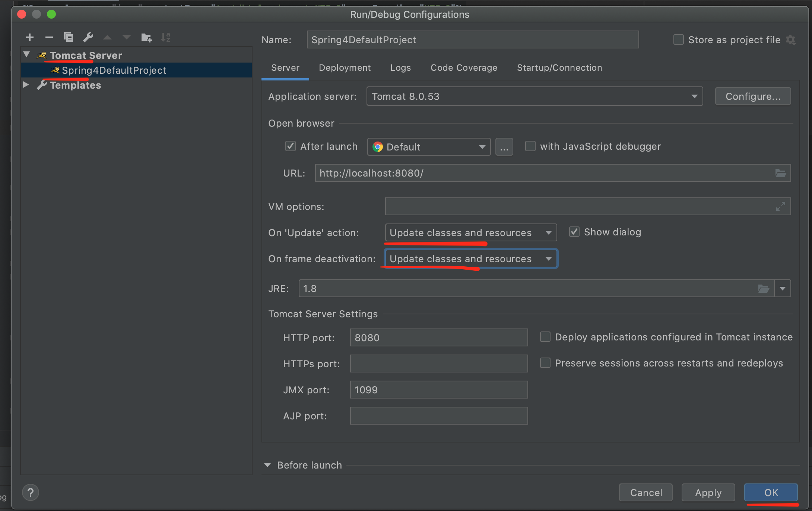
Task: Open the Startup/Connection tab
Action: point(559,68)
